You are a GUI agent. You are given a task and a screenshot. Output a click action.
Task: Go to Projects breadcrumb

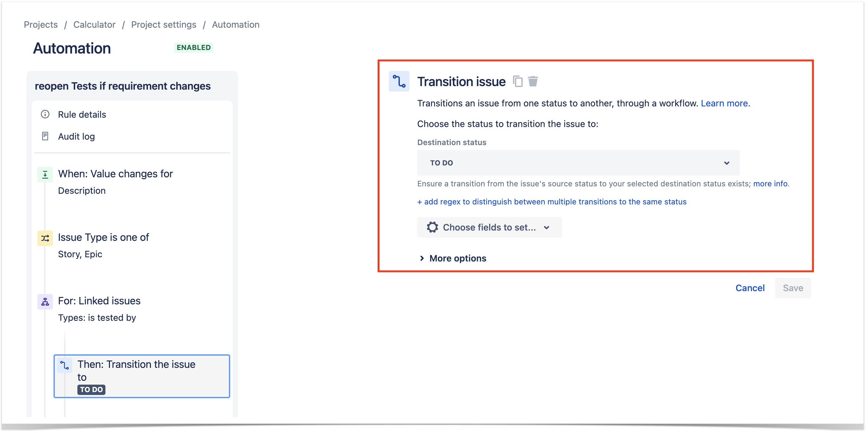point(41,25)
